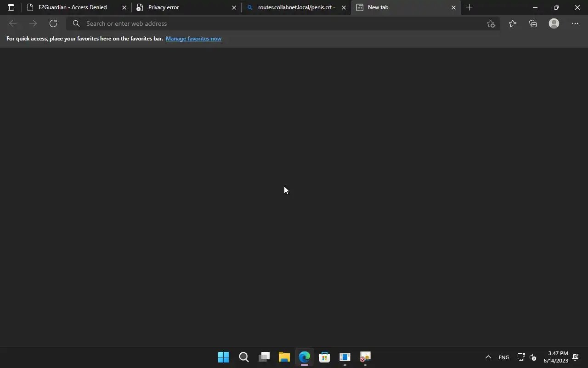The height and width of the screenshot is (368, 588).
Task: Open Microsoft Store from the taskbar
Action: (325, 357)
